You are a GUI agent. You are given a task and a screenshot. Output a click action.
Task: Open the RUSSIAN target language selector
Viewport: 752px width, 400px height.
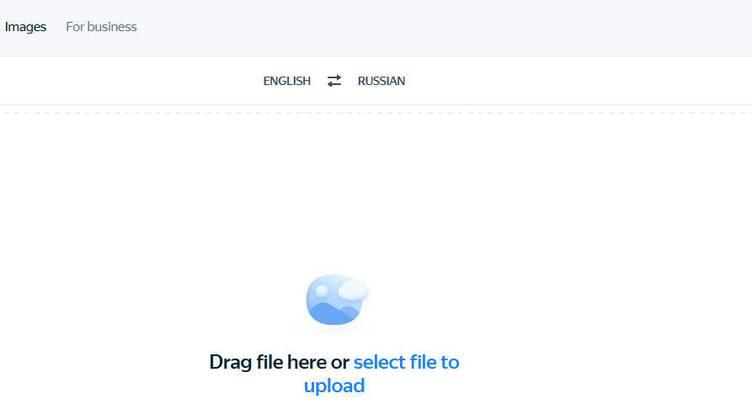(381, 81)
